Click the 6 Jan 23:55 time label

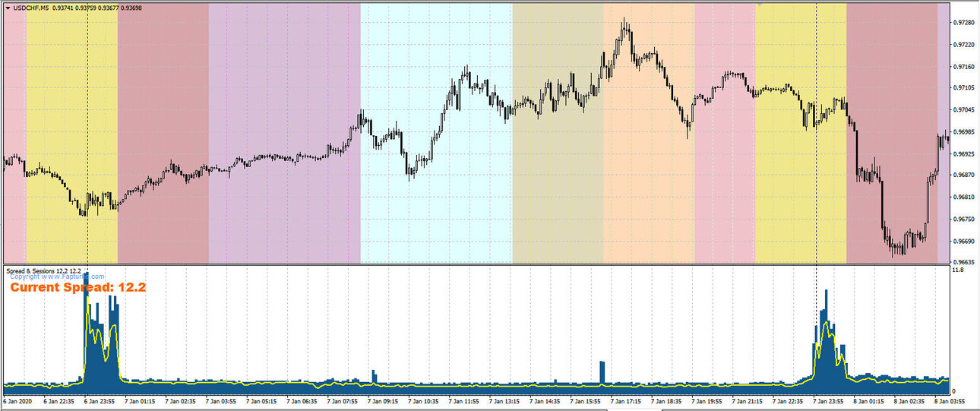coord(98,400)
